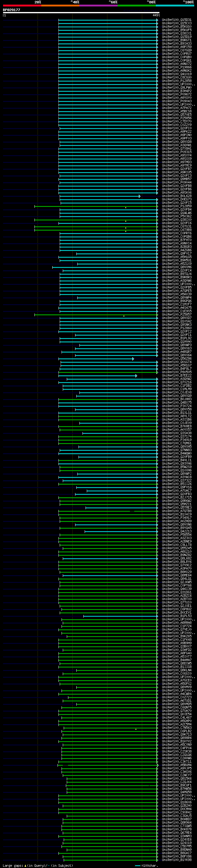Click the red 0-20% identity legend segment

[x=22, y=6]
